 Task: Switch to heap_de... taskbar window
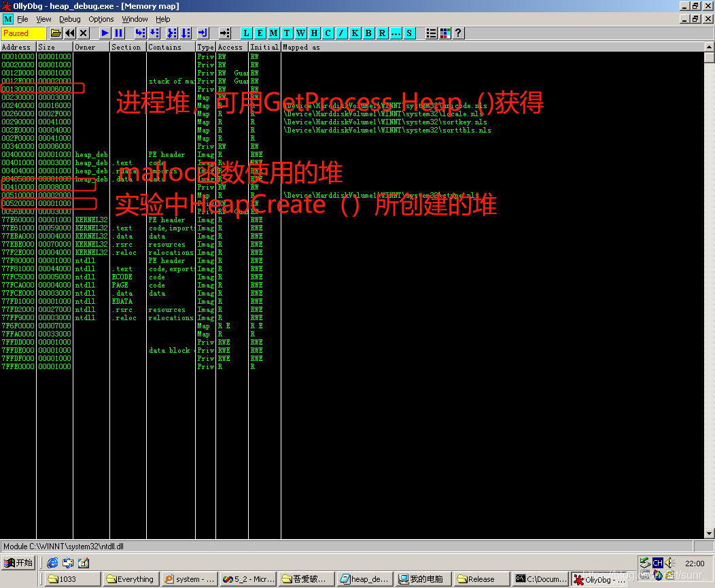click(365, 579)
